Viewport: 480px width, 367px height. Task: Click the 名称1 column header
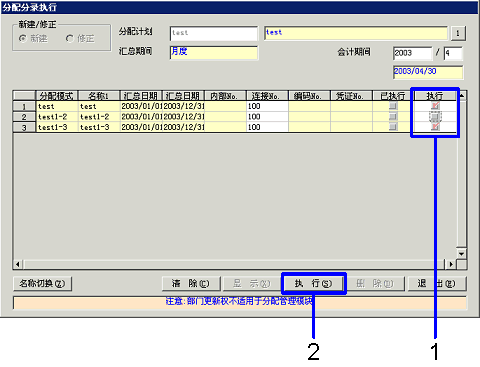point(99,96)
